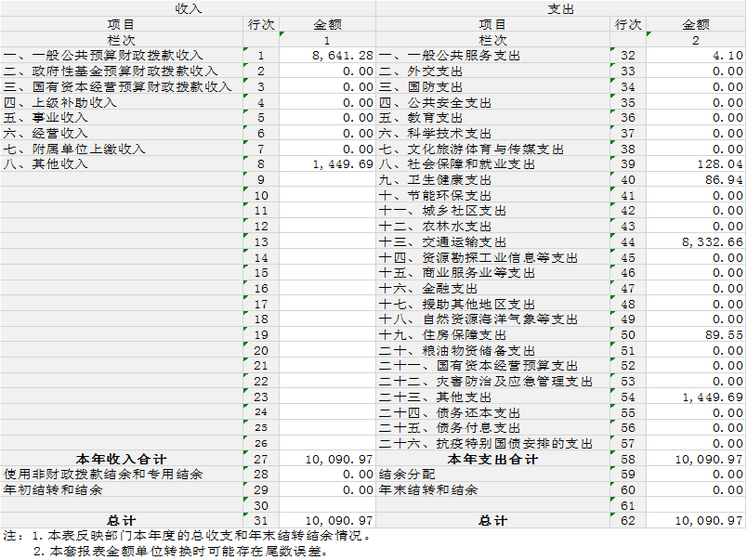This screenshot has height=560, width=747.
Task: Select the 128.04 amount cell
Action: point(697,164)
